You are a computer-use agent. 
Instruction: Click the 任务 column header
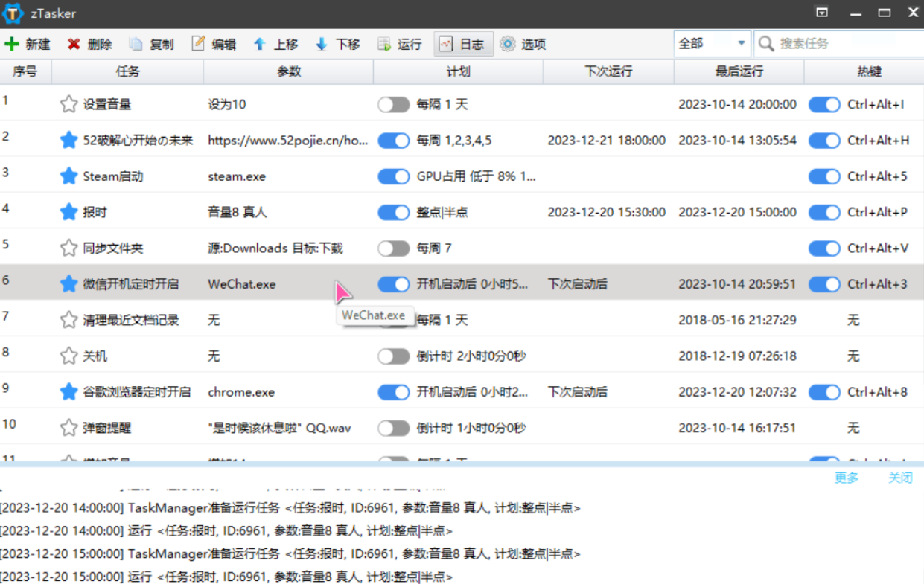[127, 71]
